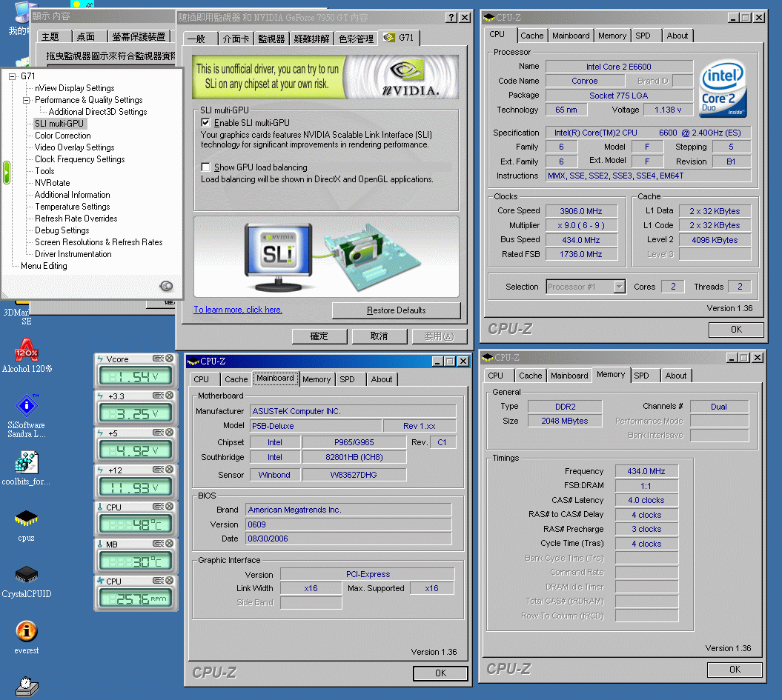Click the close icon on the +5 monitor
Viewport: 782px width, 700px height.
point(170,433)
